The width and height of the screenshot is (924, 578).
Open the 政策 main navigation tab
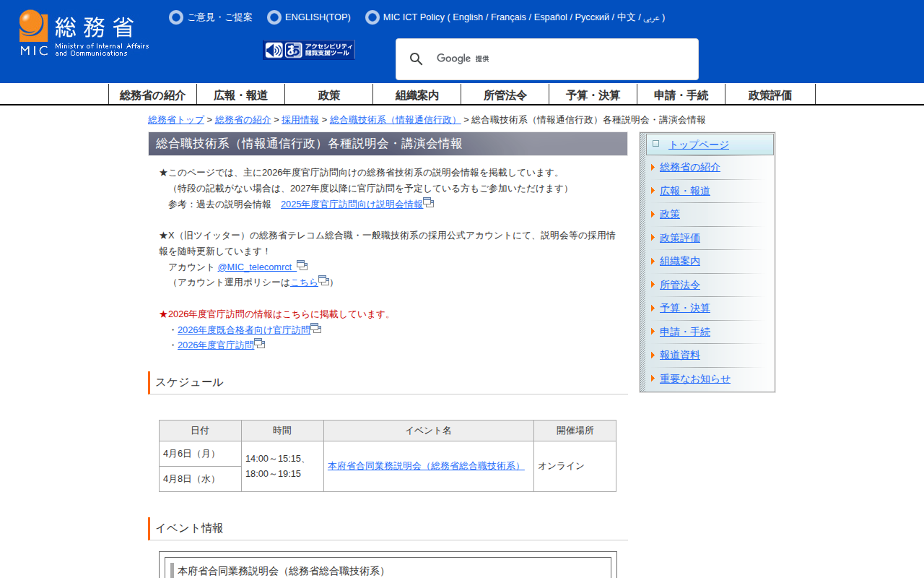click(329, 95)
